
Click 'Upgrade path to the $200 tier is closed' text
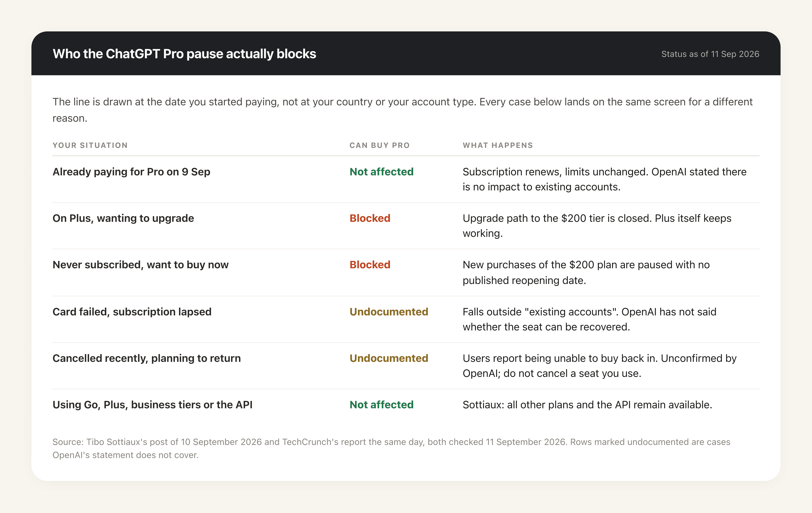[597, 226]
